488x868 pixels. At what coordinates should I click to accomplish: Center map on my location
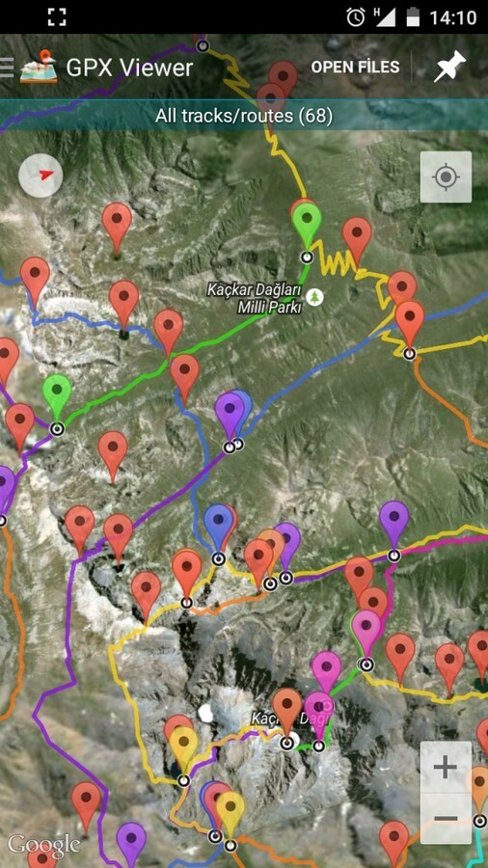446,177
